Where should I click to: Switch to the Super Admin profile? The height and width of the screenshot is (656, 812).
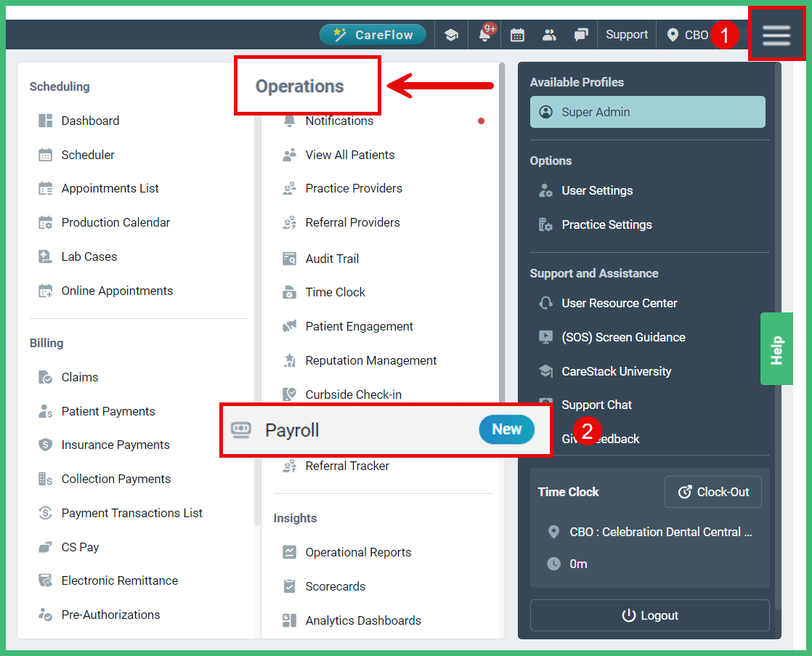tap(647, 112)
